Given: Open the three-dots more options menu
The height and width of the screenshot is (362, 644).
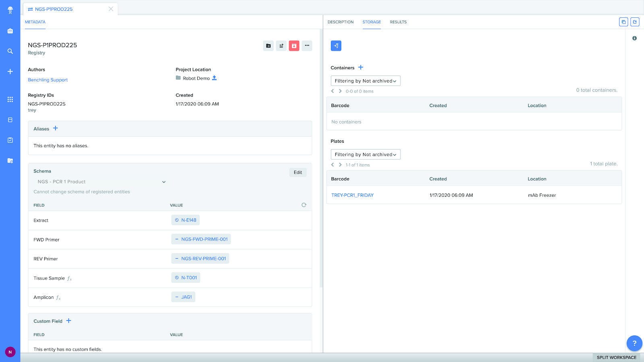Looking at the screenshot, I should (x=307, y=46).
